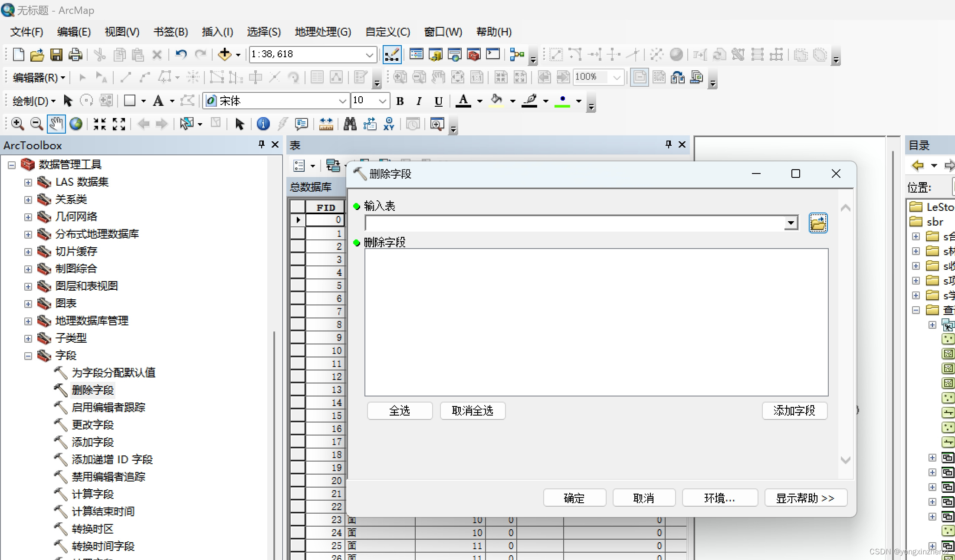Click the Bold formatting button
The height and width of the screenshot is (560, 955).
pos(400,101)
